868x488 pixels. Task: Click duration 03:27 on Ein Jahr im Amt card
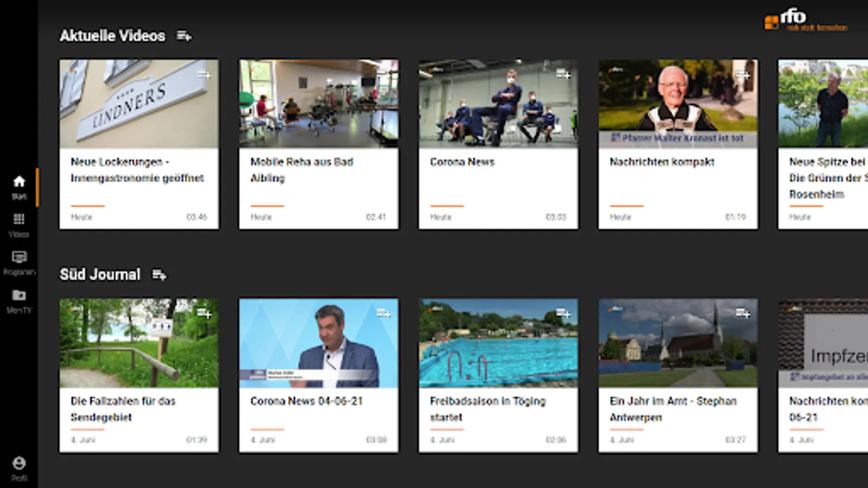tap(736, 440)
